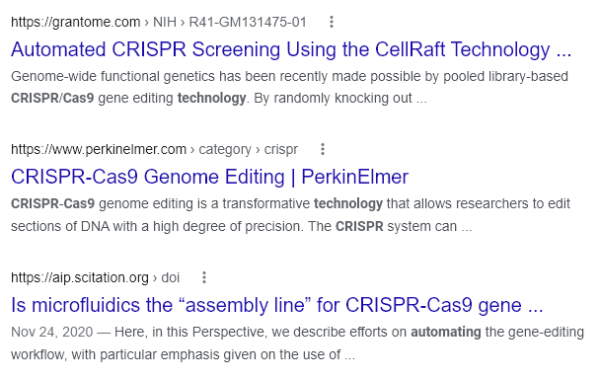This screenshot has height=380, width=600.
Task: Click the crispr breadcrumb in the PerkinElmer URL
Action: (281, 149)
